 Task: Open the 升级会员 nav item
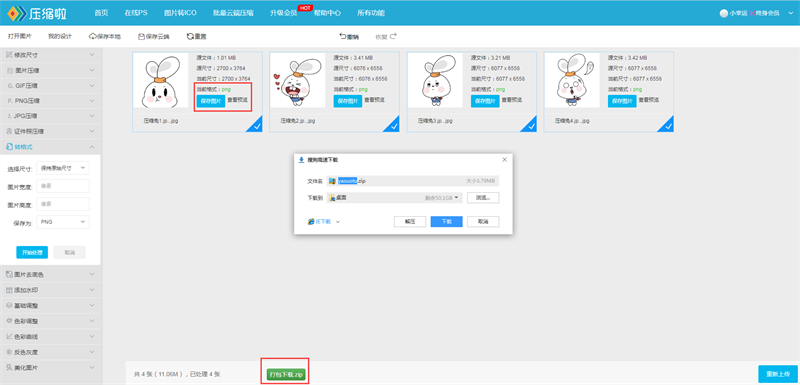point(283,13)
